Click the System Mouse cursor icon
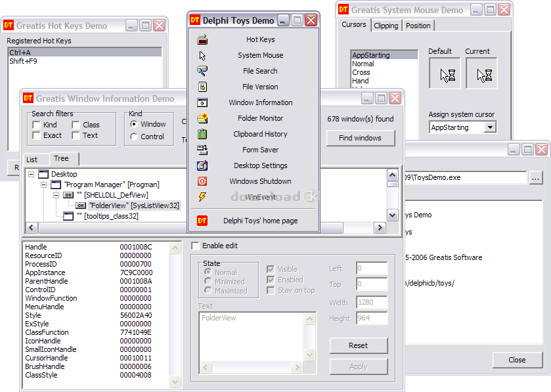 pos(202,55)
